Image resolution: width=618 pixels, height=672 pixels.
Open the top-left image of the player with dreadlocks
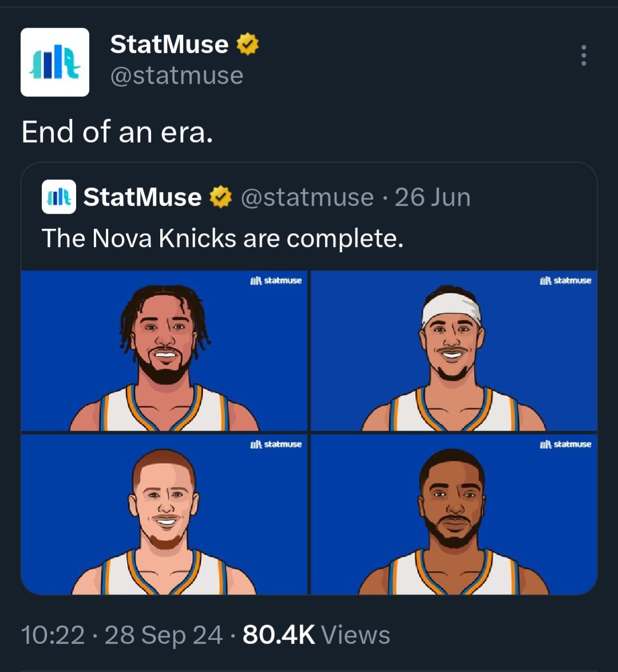coord(164,351)
